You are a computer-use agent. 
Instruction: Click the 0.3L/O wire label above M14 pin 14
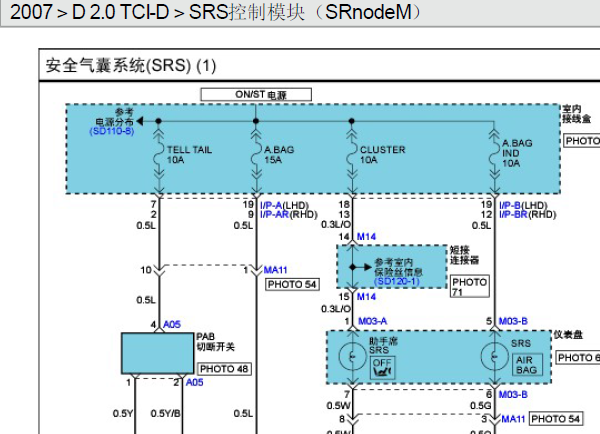pos(336,225)
